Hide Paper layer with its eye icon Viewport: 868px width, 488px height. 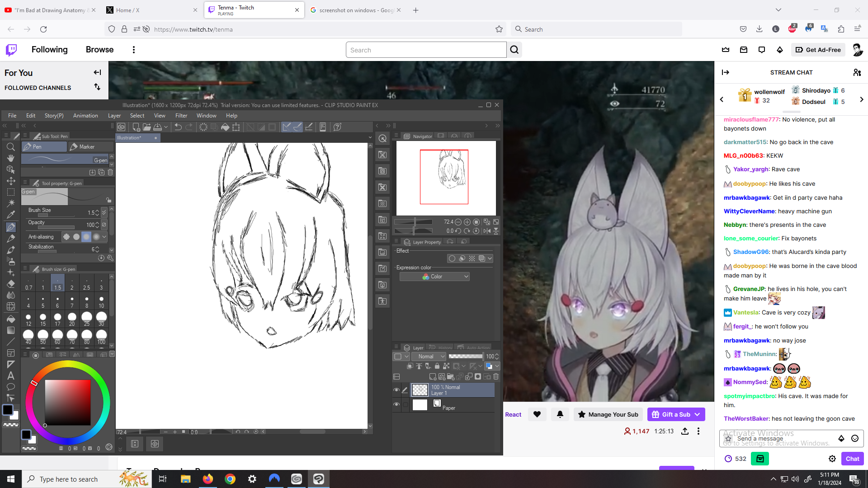pos(396,404)
